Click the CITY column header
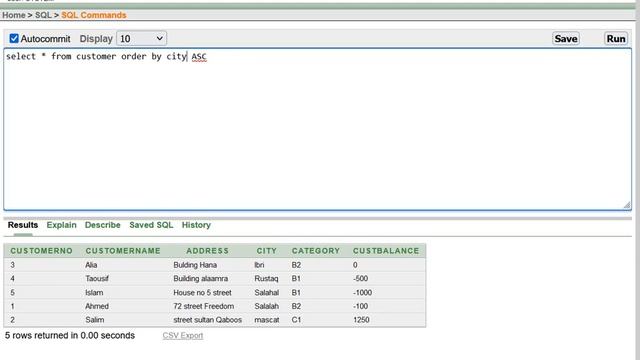 [267, 251]
